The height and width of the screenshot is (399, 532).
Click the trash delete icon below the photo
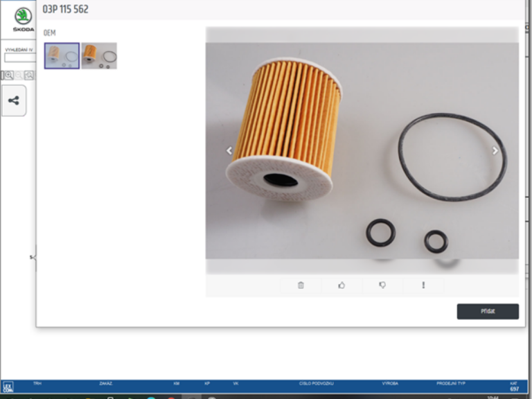301,285
